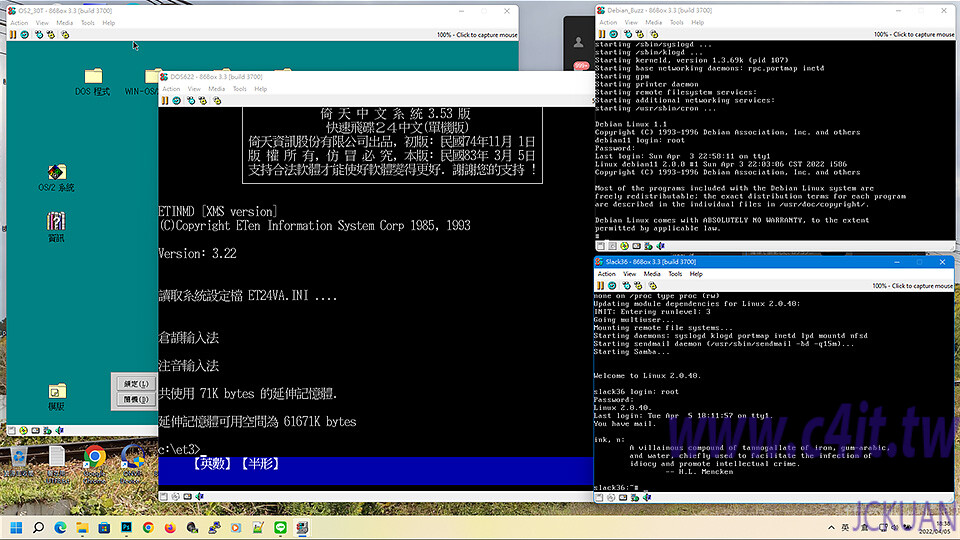This screenshot has height=540, width=960.
Task: Click inside DOS622 screen at c:\et3> prompt
Action: point(179,449)
